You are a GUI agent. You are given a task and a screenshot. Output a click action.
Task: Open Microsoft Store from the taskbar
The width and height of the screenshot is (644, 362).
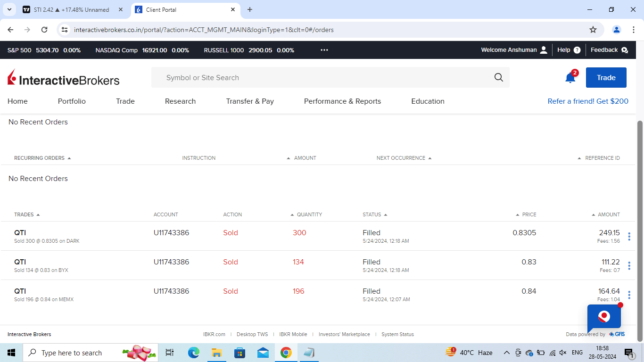240,353
